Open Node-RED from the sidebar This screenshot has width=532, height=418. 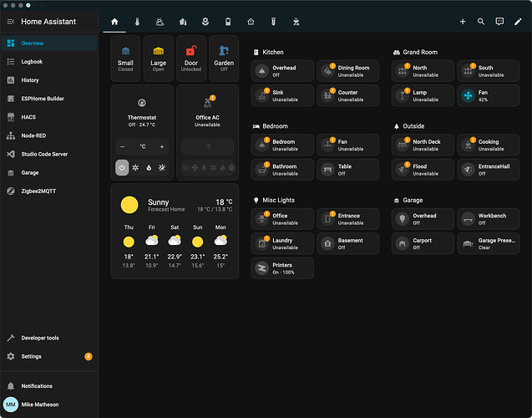tap(49, 135)
